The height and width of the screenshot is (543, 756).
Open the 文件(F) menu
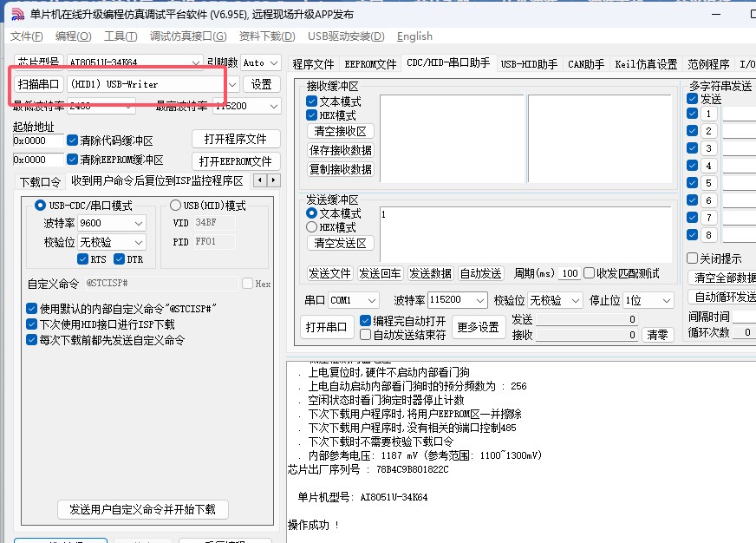[27, 36]
